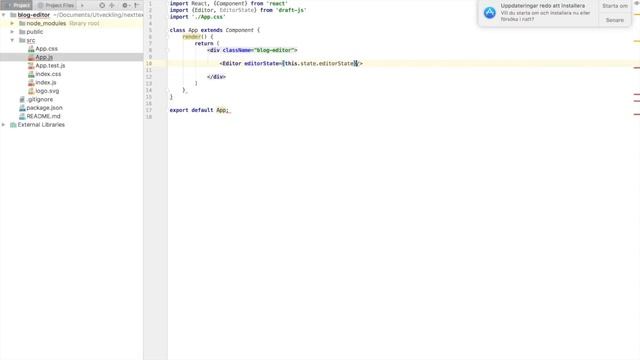Open index.js file

(x=46, y=82)
